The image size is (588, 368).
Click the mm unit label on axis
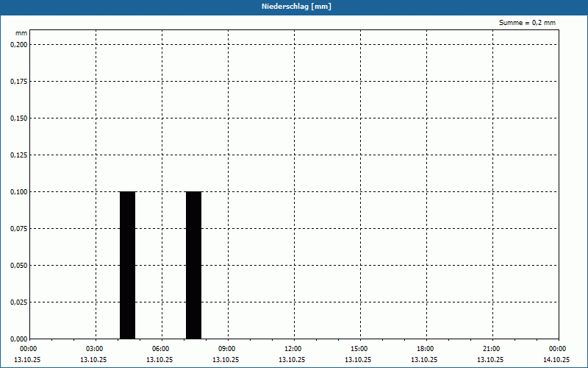coord(21,33)
